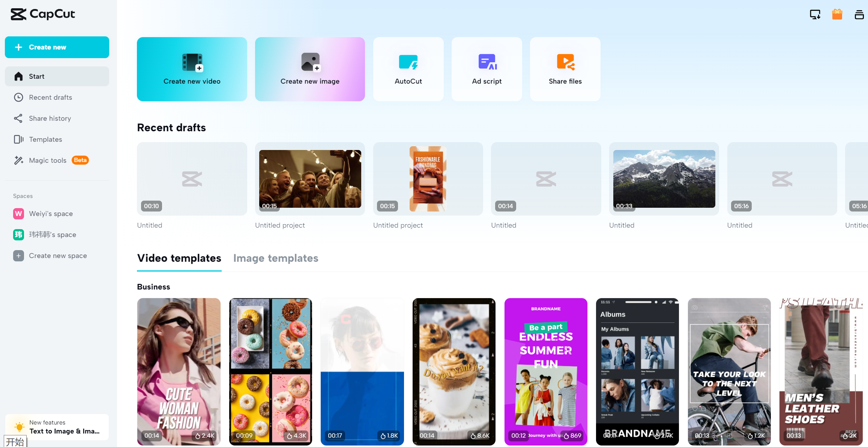
Task: Click the Create new button
Action: pyautogui.click(x=57, y=47)
